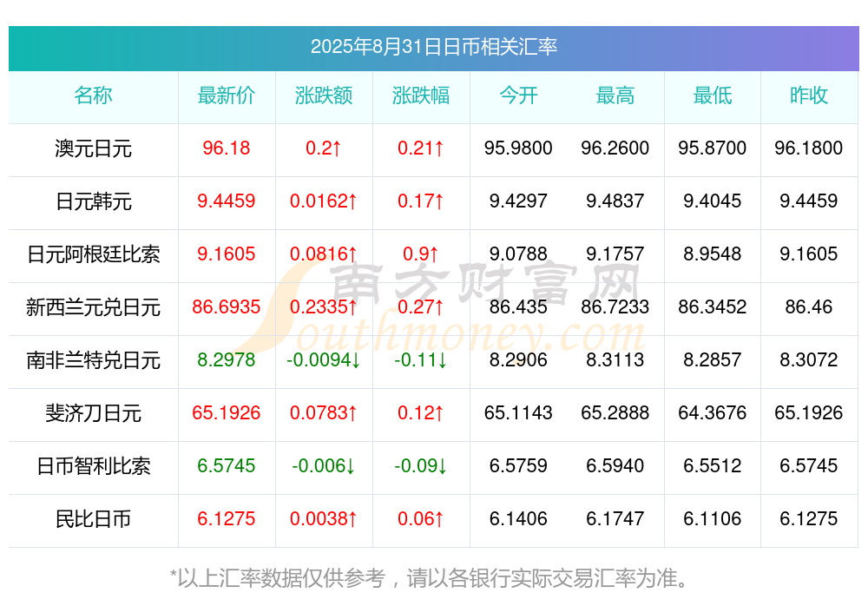Click opening price 9.4297

pos(518,201)
